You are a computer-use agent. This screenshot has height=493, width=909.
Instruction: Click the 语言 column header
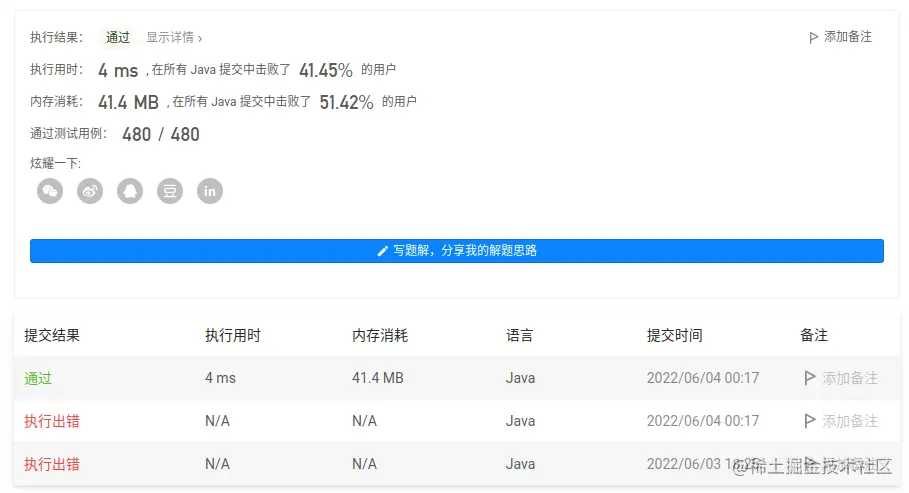point(519,335)
